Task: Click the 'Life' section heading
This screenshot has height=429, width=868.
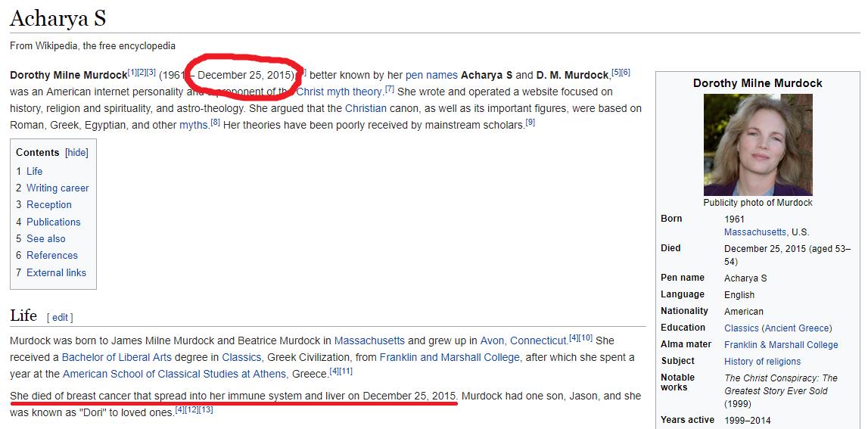Action: click(x=23, y=316)
